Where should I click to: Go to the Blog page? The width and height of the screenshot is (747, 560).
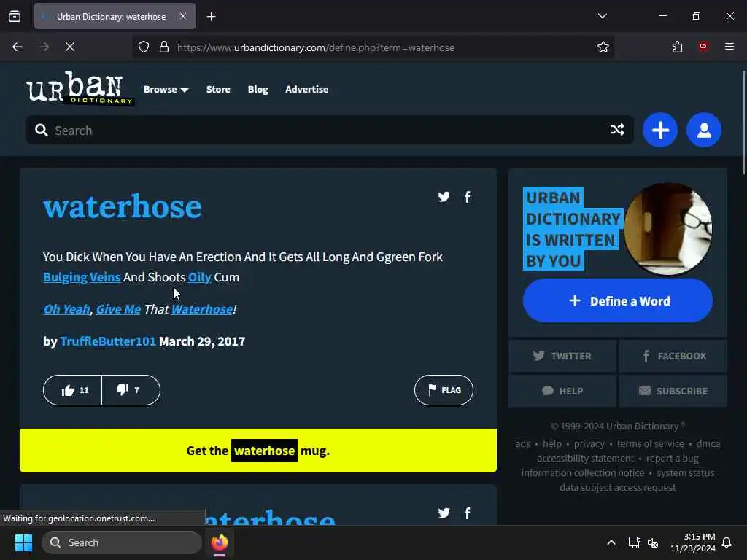(258, 89)
